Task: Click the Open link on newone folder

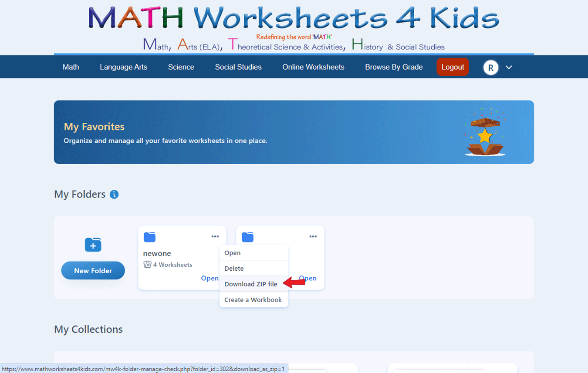Action: pyautogui.click(x=210, y=278)
